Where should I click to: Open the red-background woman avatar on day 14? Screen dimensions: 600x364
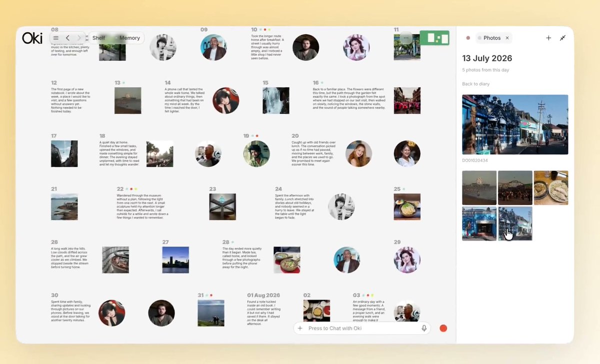pyautogui.click(x=225, y=100)
